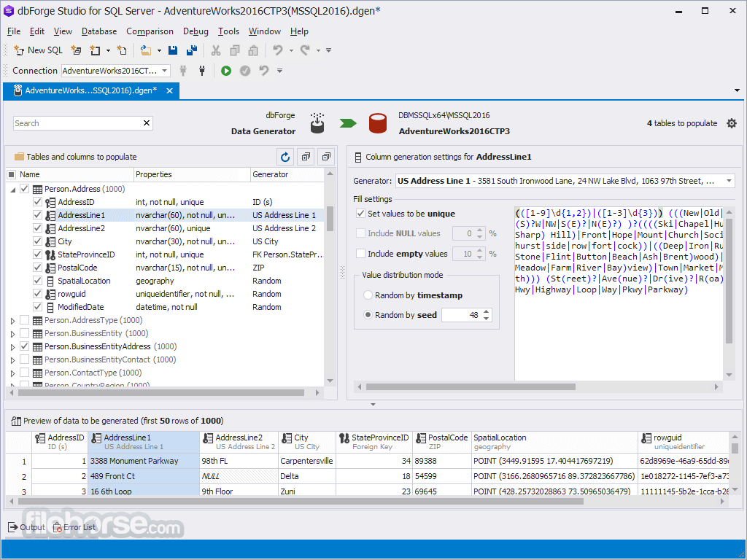
Task: Click the green Execute play button
Action: (226, 71)
